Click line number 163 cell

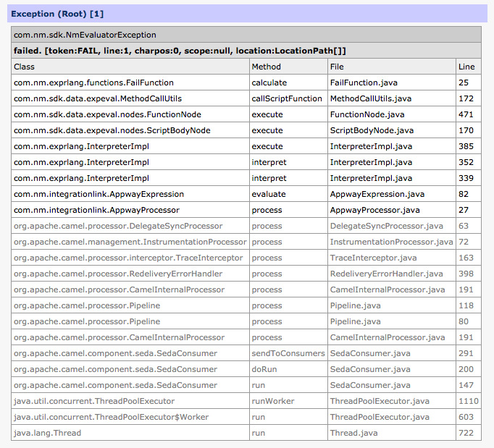[469, 258]
